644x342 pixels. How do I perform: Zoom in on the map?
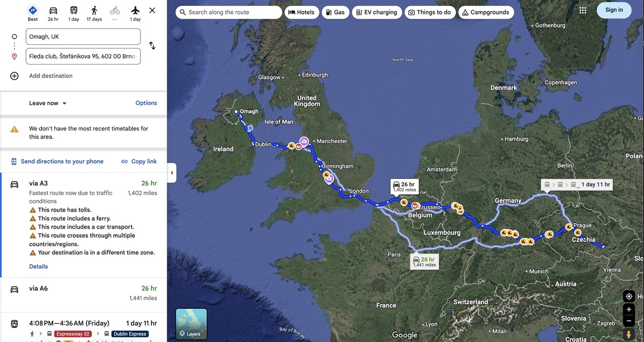[628, 309]
